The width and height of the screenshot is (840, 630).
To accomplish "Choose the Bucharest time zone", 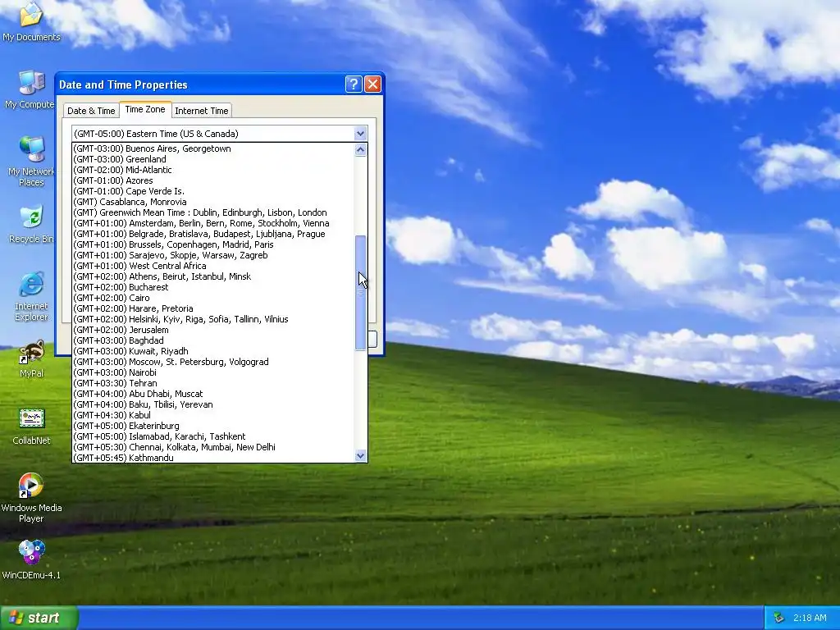I will pos(213,287).
